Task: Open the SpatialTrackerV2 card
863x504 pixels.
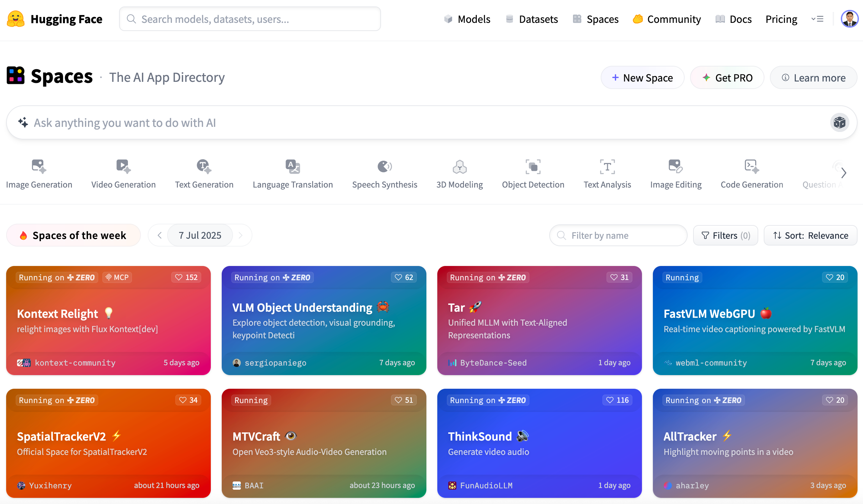Action: point(108,443)
